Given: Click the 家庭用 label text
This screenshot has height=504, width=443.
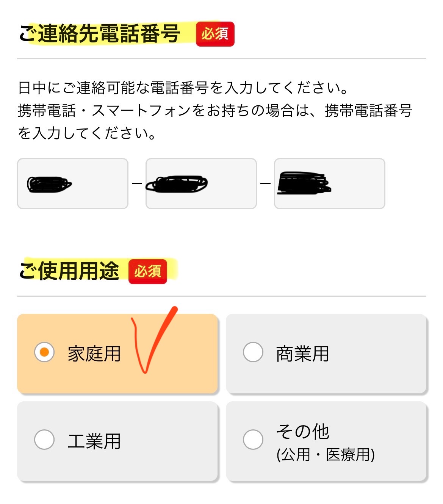Looking at the screenshot, I should tap(94, 354).
